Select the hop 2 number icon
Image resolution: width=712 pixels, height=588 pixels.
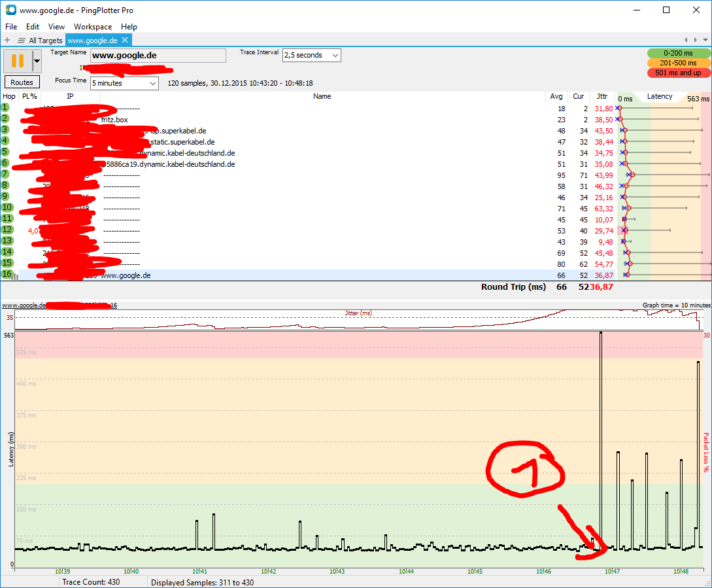(x=5, y=118)
